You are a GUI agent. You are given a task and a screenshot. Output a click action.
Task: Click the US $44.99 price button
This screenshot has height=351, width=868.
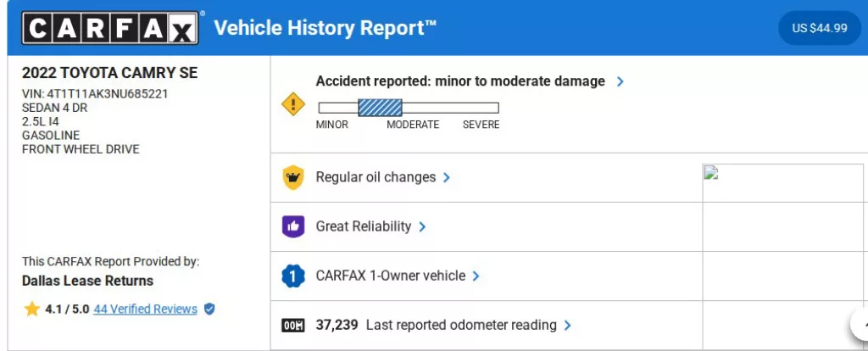coord(819,28)
